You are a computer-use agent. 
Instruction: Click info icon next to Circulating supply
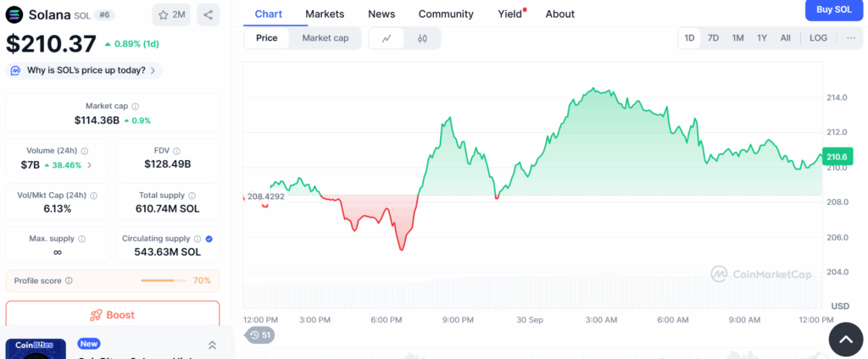(198, 239)
